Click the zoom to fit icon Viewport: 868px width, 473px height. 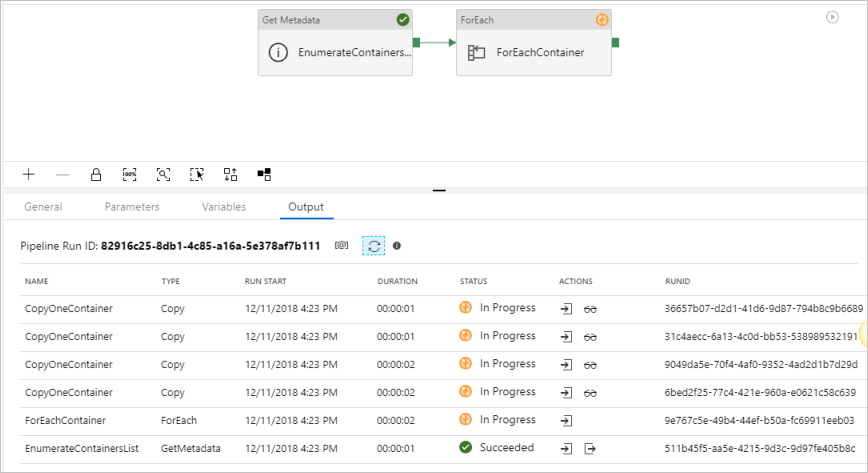click(x=163, y=174)
